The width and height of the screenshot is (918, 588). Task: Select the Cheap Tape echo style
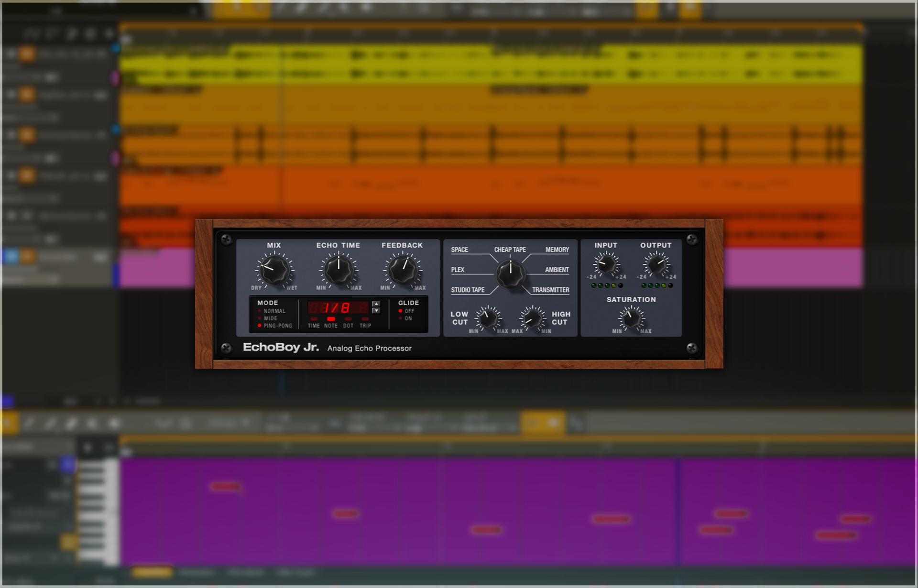510,250
